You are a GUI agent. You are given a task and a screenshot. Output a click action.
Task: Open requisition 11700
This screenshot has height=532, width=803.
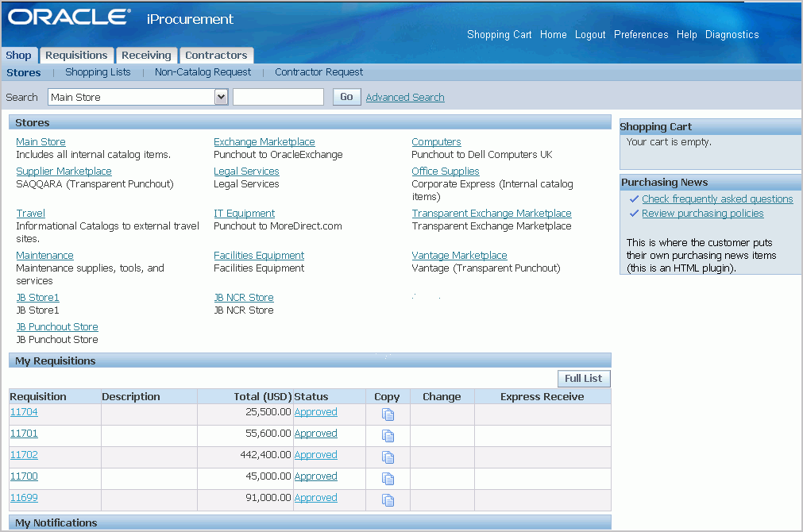(x=24, y=476)
